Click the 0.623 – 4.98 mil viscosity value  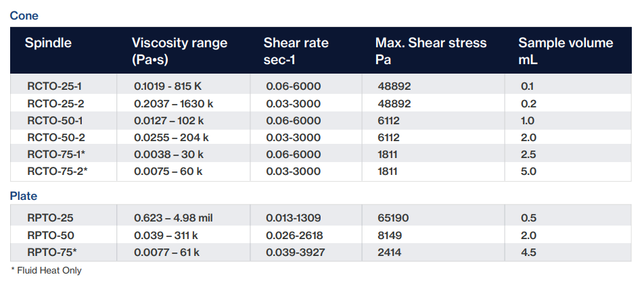[x=176, y=217]
